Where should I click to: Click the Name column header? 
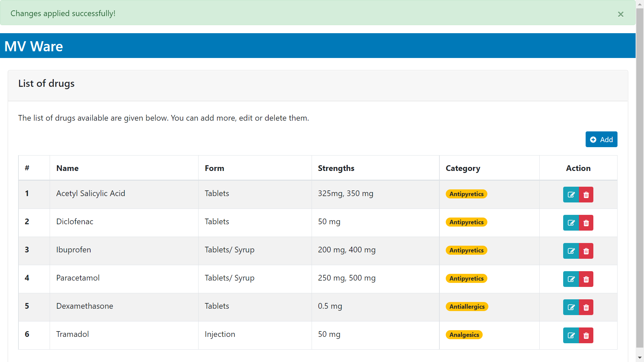point(67,168)
